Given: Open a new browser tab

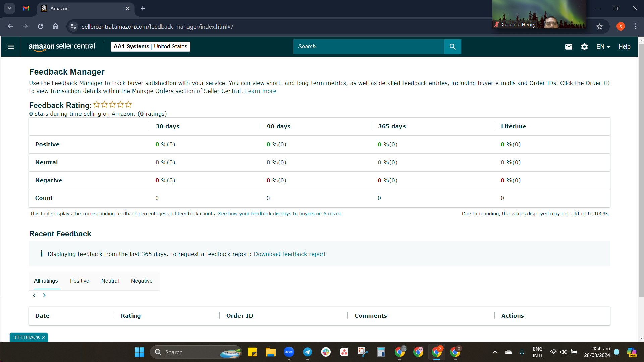Looking at the screenshot, I should tap(143, 8).
